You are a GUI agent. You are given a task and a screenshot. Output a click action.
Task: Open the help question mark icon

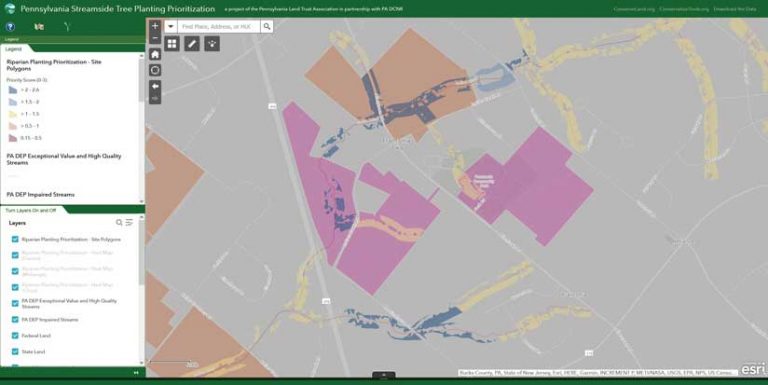coord(10,27)
